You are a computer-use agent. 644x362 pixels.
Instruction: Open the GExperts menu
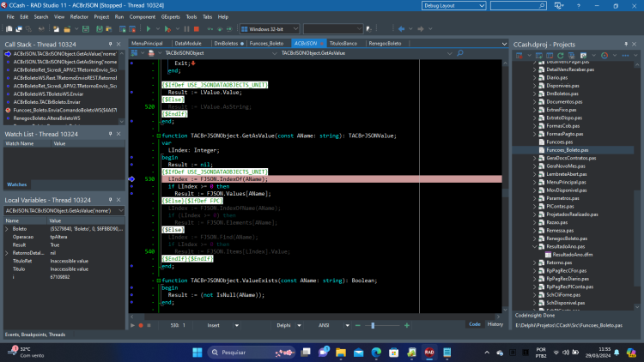pyautogui.click(x=171, y=17)
